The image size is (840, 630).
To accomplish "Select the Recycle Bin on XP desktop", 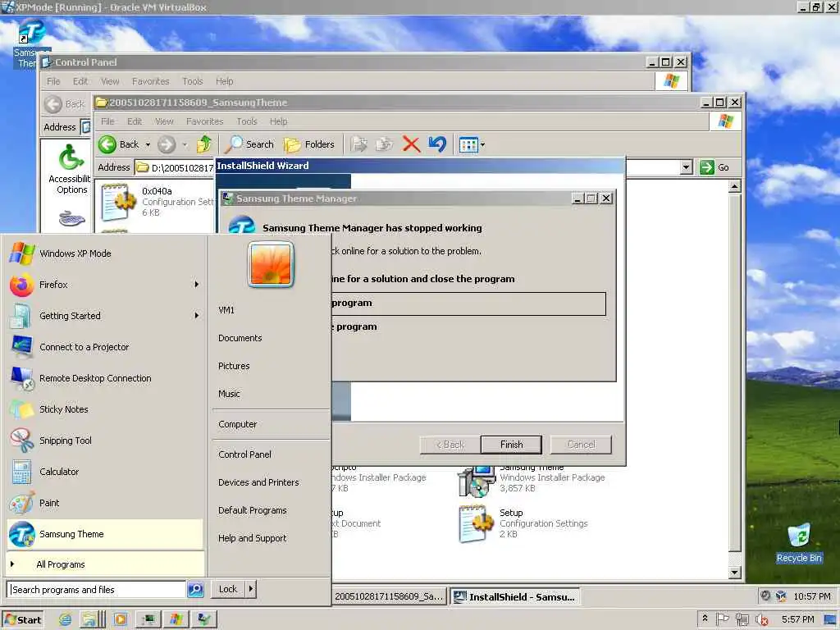I will coord(799,544).
